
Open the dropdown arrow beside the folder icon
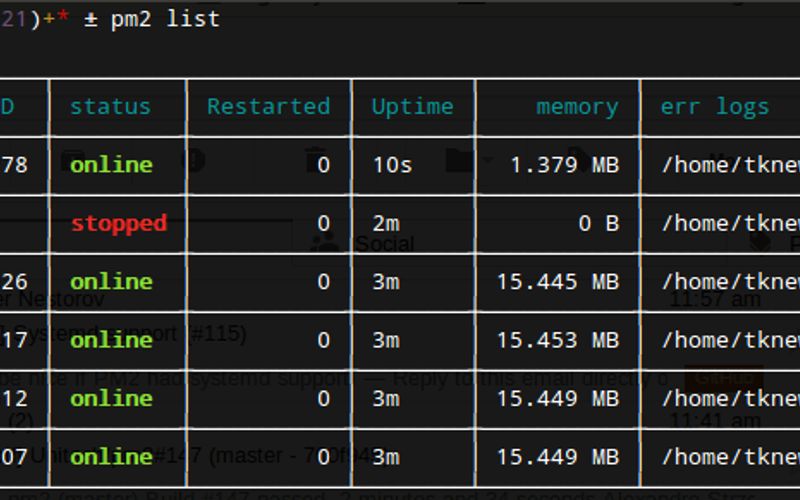click(x=488, y=161)
